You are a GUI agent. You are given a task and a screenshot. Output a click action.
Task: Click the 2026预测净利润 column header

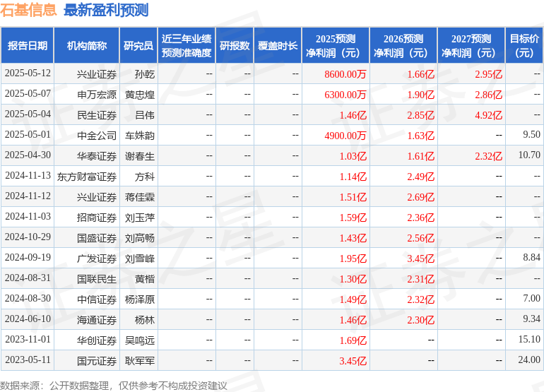click(x=403, y=45)
